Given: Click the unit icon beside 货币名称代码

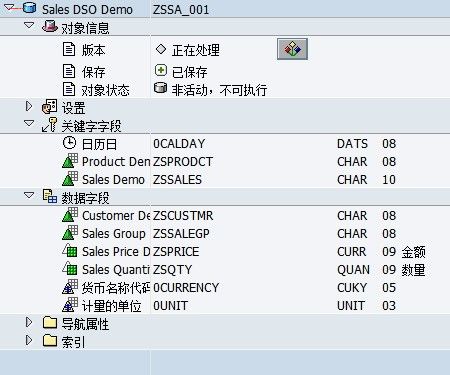Looking at the screenshot, I should [70, 287].
